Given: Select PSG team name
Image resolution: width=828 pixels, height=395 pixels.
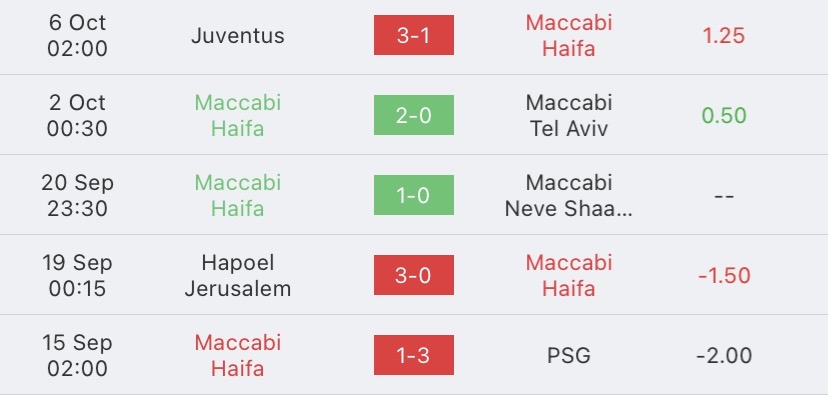Looking at the screenshot, I should (x=569, y=355).
